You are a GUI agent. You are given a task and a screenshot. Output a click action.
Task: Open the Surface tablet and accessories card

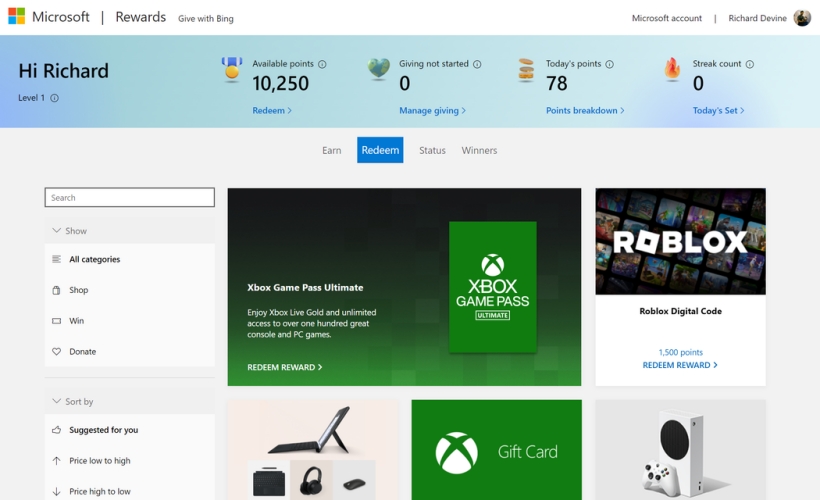coord(313,450)
